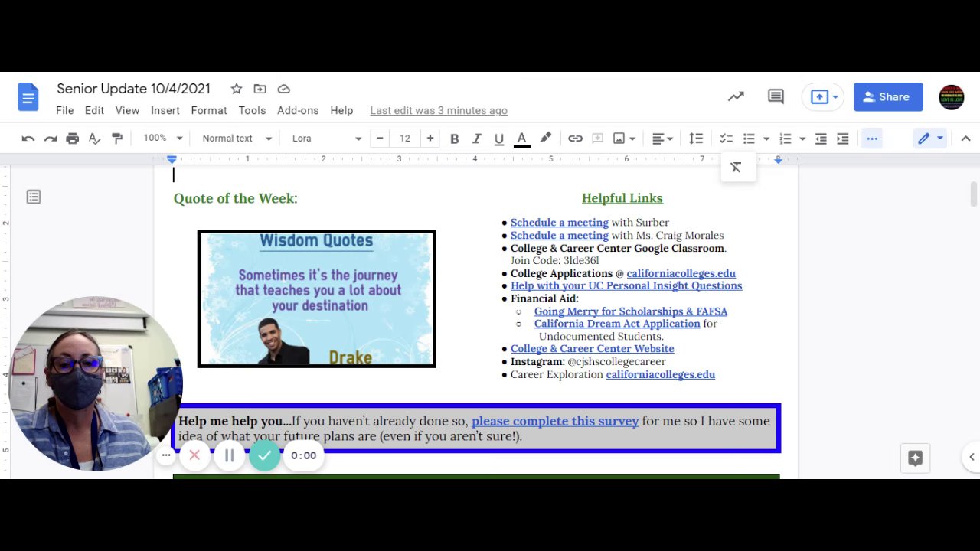Image resolution: width=980 pixels, height=551 pixels.
Task: Open the Edit menu
Action: (94, 110)
